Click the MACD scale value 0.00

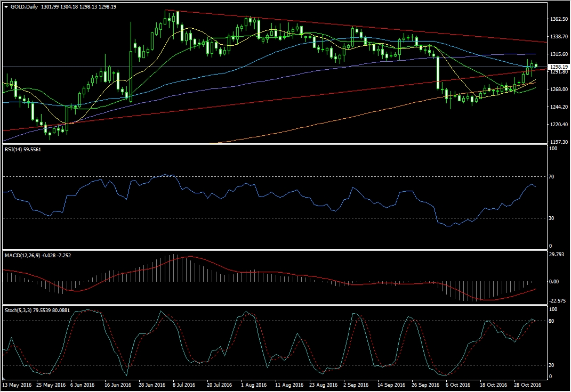pyautogui.click(x=554, y=281)
